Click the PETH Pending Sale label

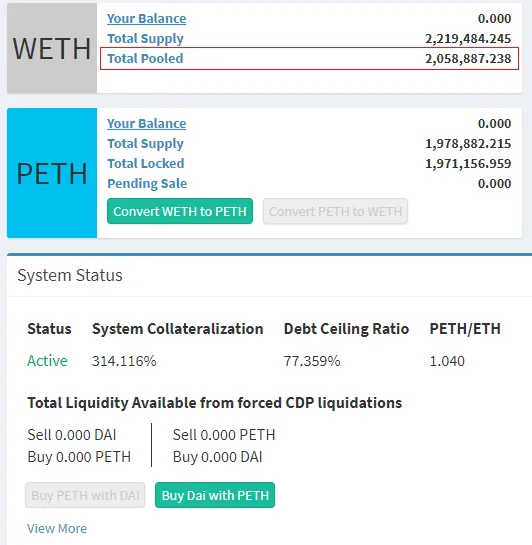[147, 184]
